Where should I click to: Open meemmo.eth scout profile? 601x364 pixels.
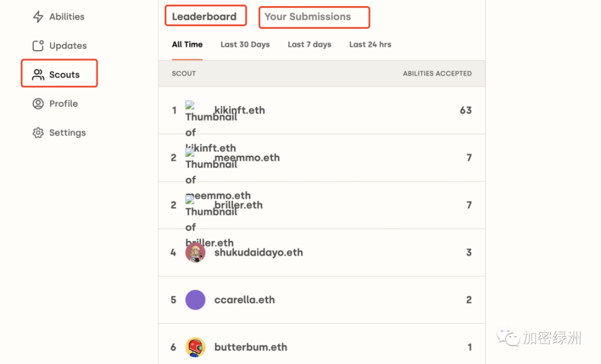[x=322, y=158]
